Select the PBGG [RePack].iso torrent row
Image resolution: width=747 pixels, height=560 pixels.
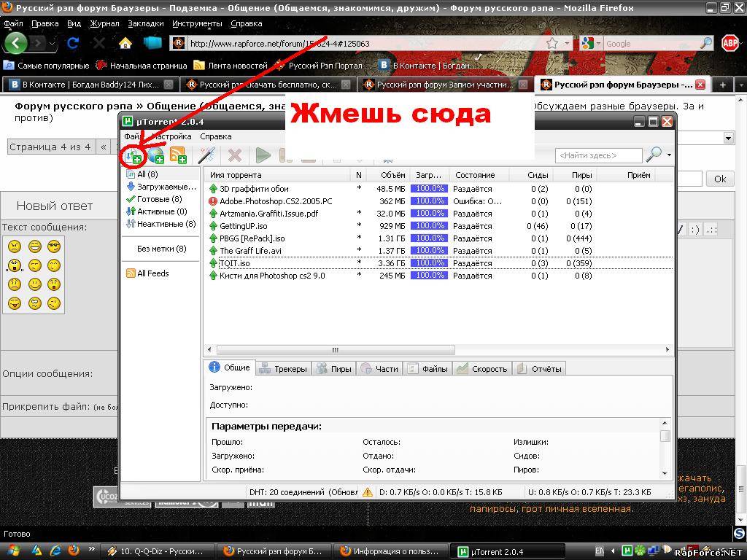[x=438, y=238]
